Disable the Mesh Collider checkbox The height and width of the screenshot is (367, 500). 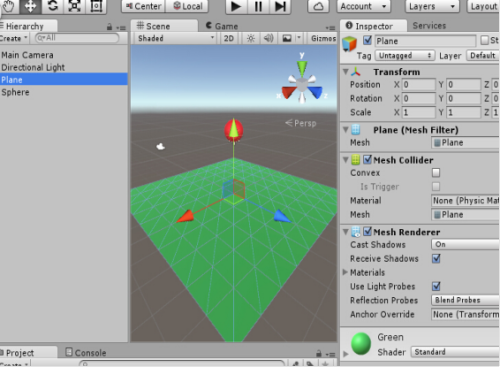tap(367, 160)
